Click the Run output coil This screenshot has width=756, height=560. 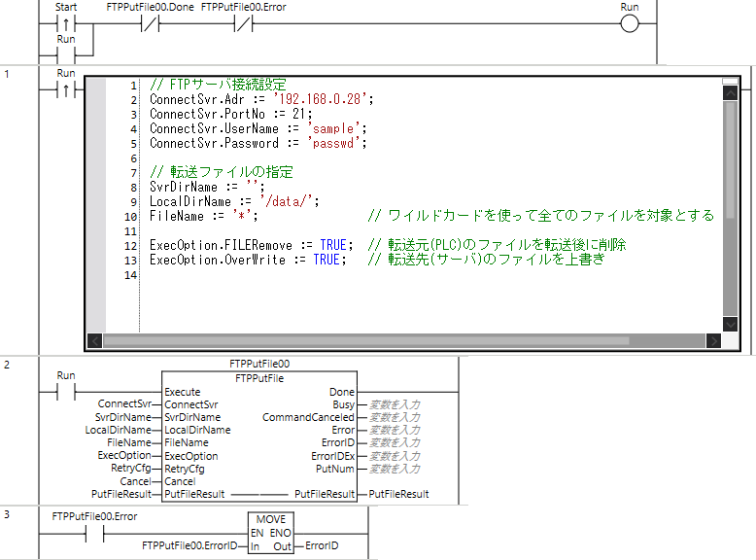coord(631,25)
